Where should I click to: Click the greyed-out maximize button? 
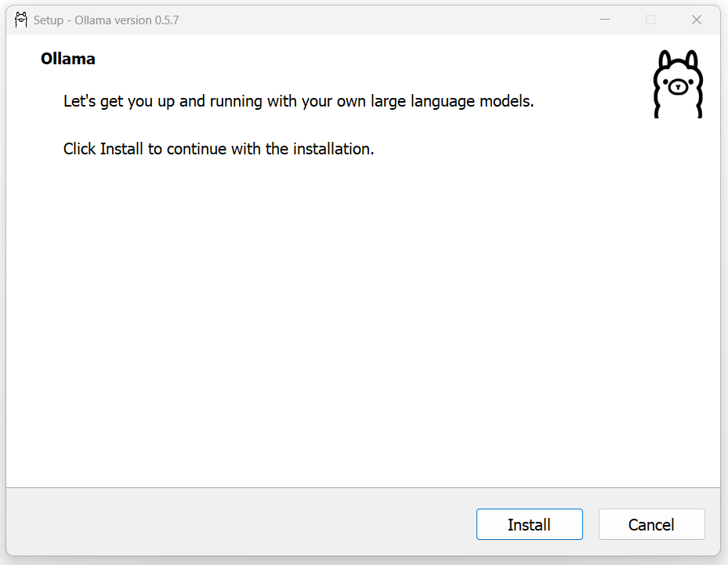point(650,20)
